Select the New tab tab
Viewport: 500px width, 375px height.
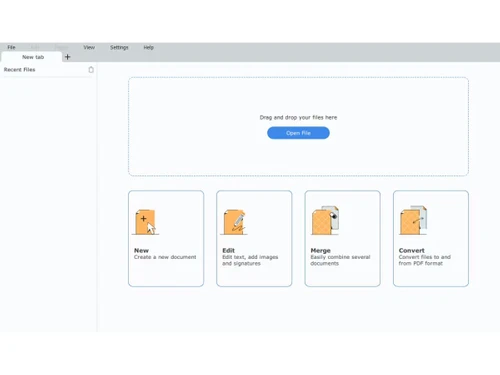tap(32, 57)
